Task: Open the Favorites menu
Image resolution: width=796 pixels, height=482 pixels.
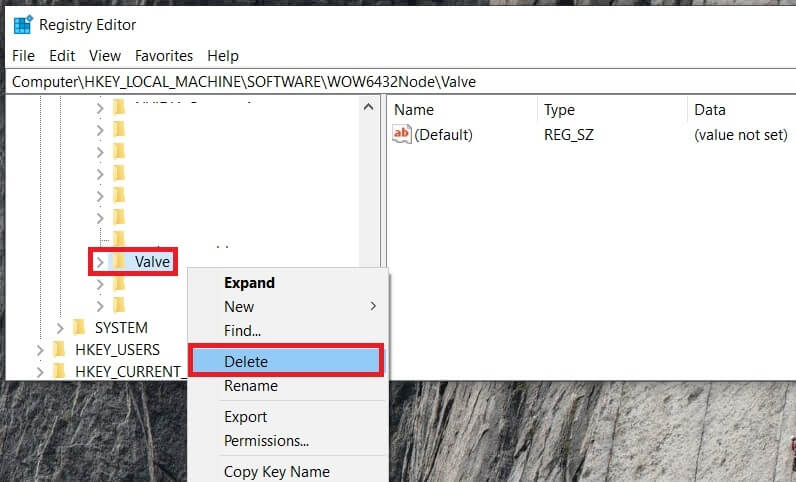Action: [164, 56]
